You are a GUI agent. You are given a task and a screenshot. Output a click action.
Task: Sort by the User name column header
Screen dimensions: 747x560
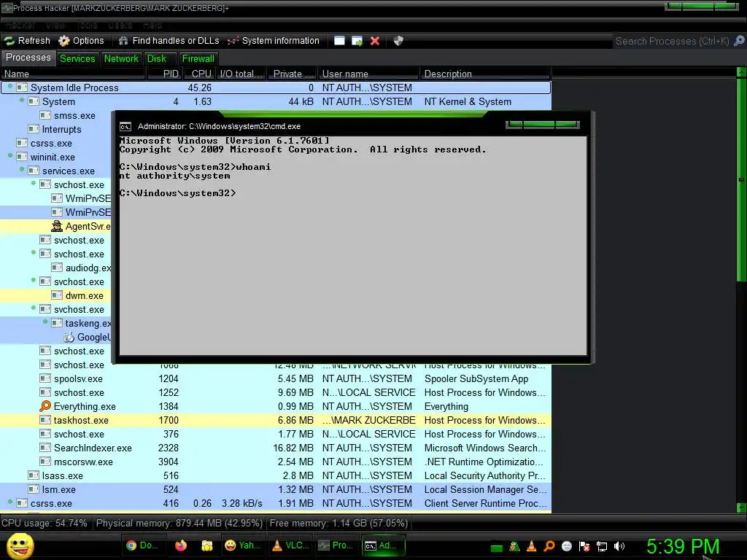(x=368, y=74)
